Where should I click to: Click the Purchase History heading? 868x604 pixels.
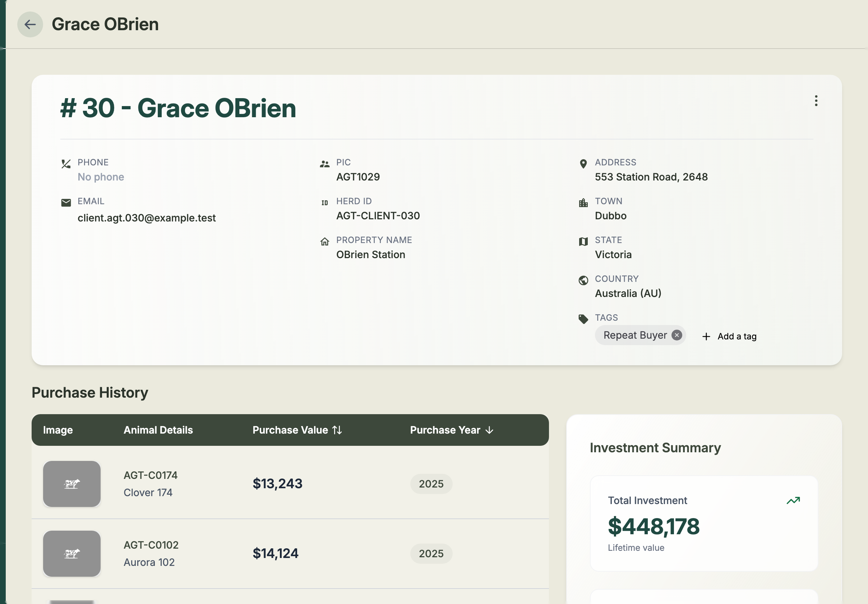tap(90, 393)
